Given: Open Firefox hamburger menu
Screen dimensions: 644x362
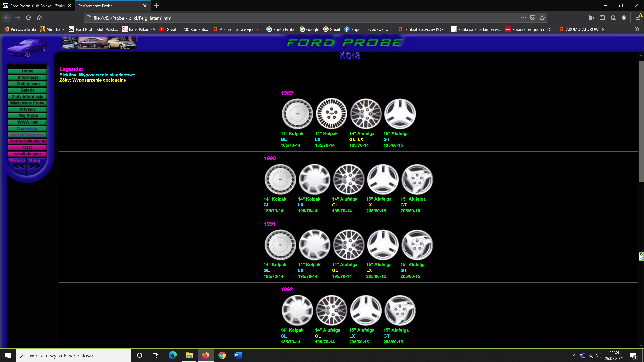Looking at the screenshot, I should click(x=637, y=18).
